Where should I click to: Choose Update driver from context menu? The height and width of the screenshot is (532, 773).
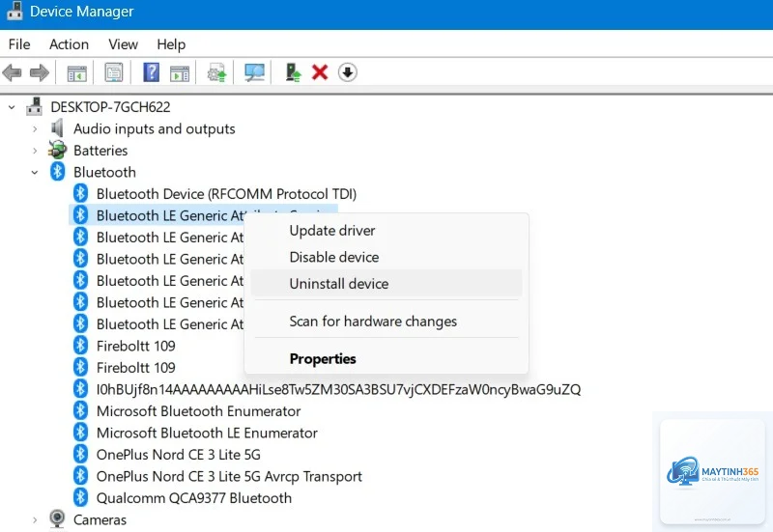pos(386,231)
